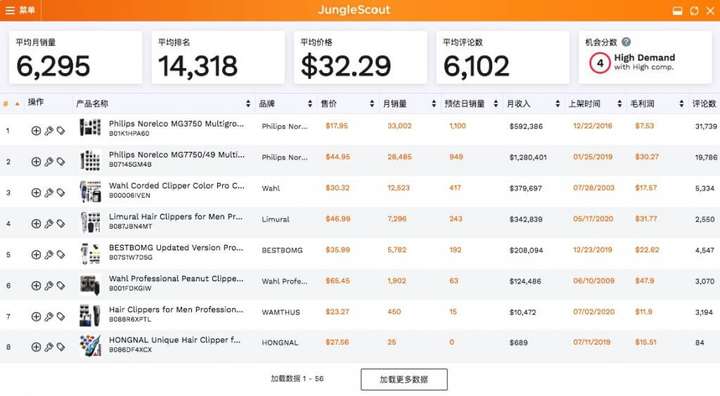720x396 pixels.
Task: Open Philips Norelco MG3750 Multigro... product link
Action: click(x=176, y=124)
